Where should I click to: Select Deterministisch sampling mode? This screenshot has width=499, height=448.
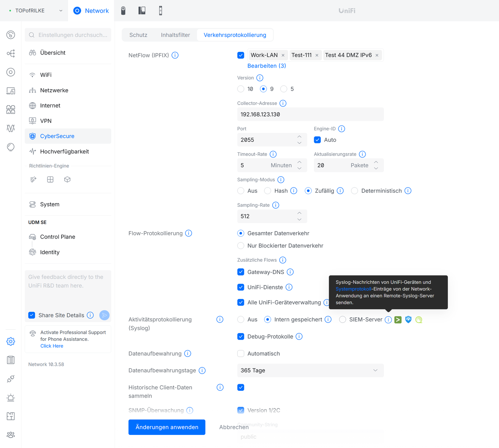point(354,191)
